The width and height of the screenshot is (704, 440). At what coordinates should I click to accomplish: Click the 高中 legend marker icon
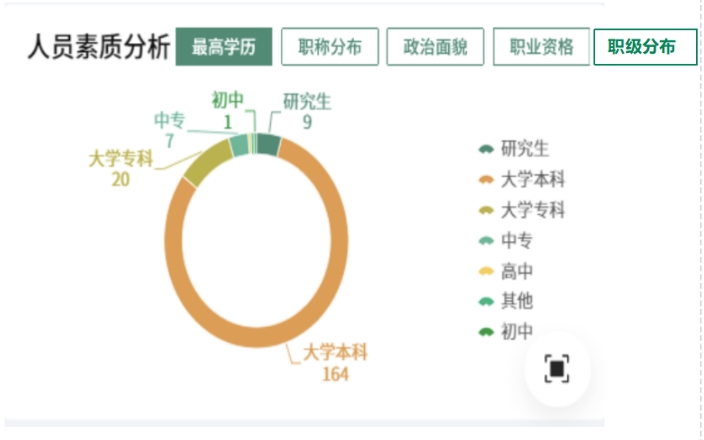(487, 271)
